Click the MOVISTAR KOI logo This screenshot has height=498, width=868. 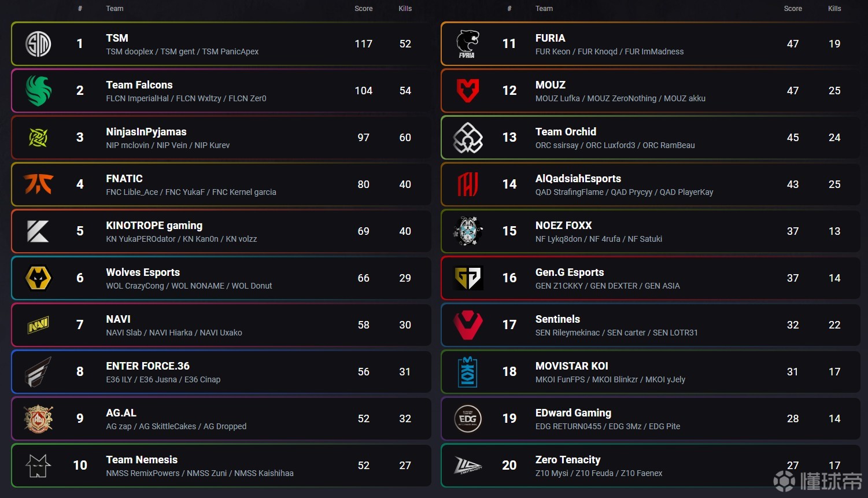coord(468,372)
